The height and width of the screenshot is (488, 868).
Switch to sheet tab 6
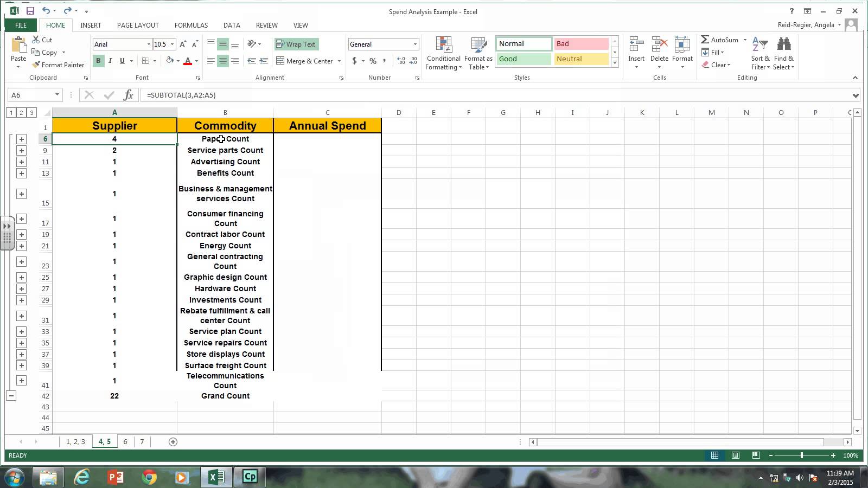pyautogui.click(x=125, y=442)
